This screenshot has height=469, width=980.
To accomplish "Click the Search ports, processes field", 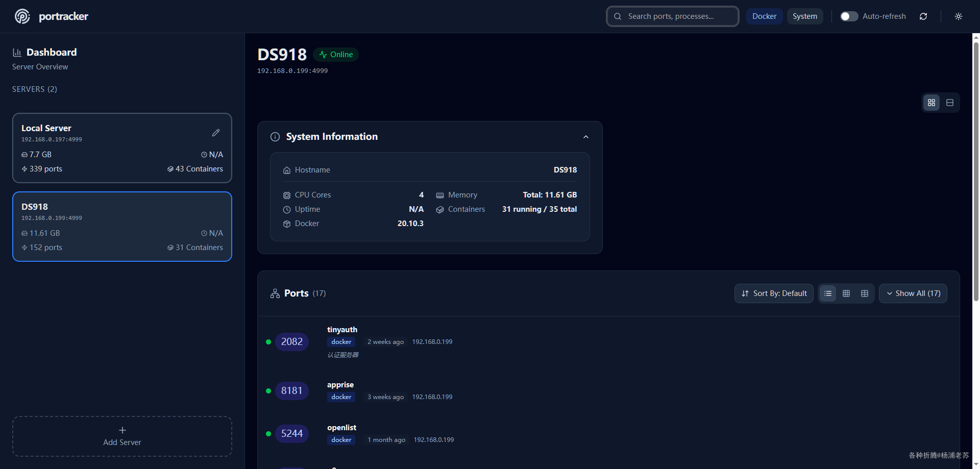I will (673, 16).
